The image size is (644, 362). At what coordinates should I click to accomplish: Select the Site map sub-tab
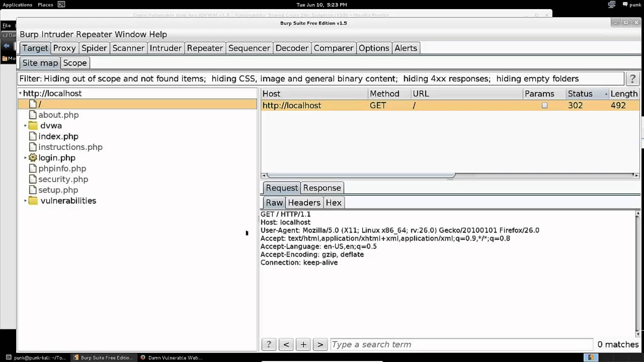pos(40,63)
